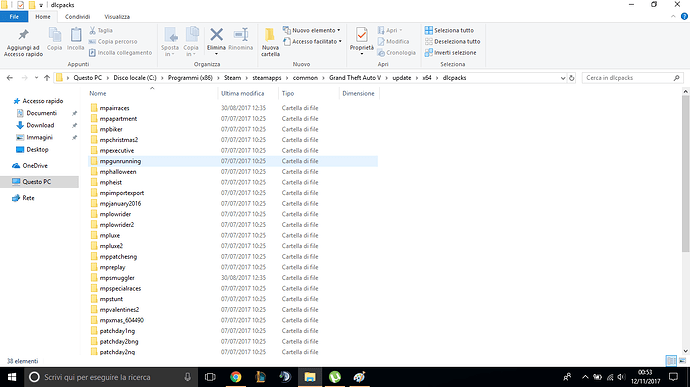
Task: Select the patchday1ng folder
Action: pos(233,331)
